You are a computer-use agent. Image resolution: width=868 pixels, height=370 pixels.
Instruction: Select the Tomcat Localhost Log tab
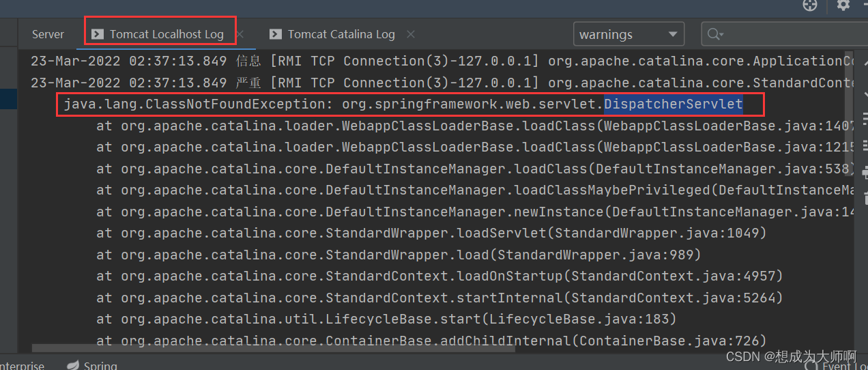(x=167, y=34)
